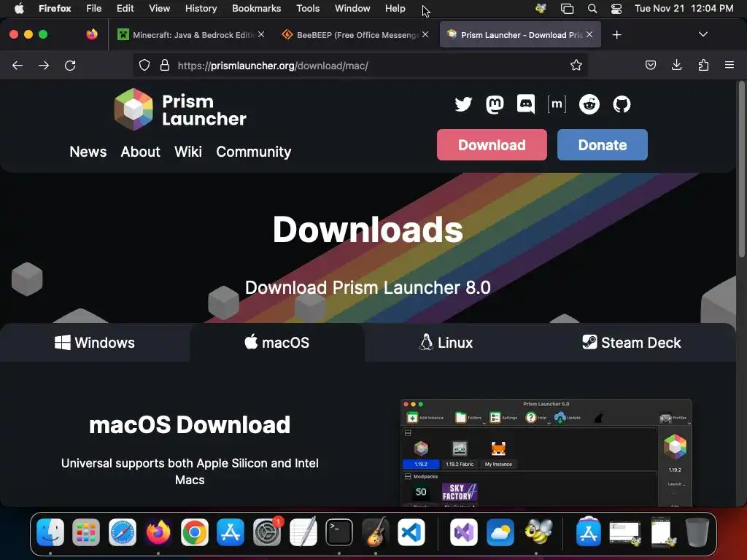Open TextEdit from the Dock
Viewport: 747px width, 560px height.
coord(303,532)
